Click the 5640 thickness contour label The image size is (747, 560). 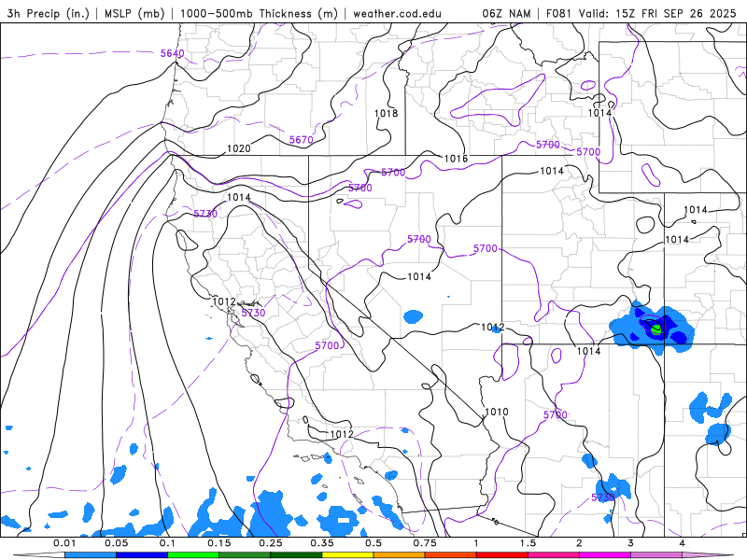coord(172,53)
